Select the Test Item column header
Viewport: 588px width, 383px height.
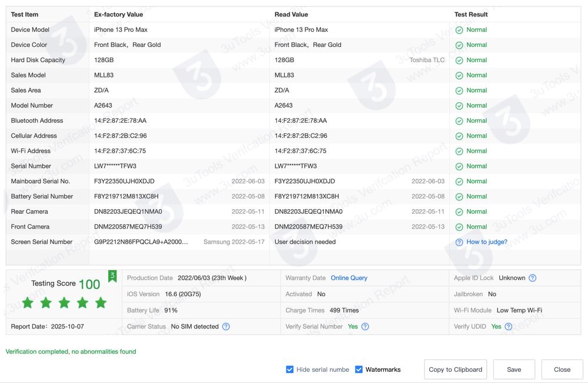pos(24,15)
